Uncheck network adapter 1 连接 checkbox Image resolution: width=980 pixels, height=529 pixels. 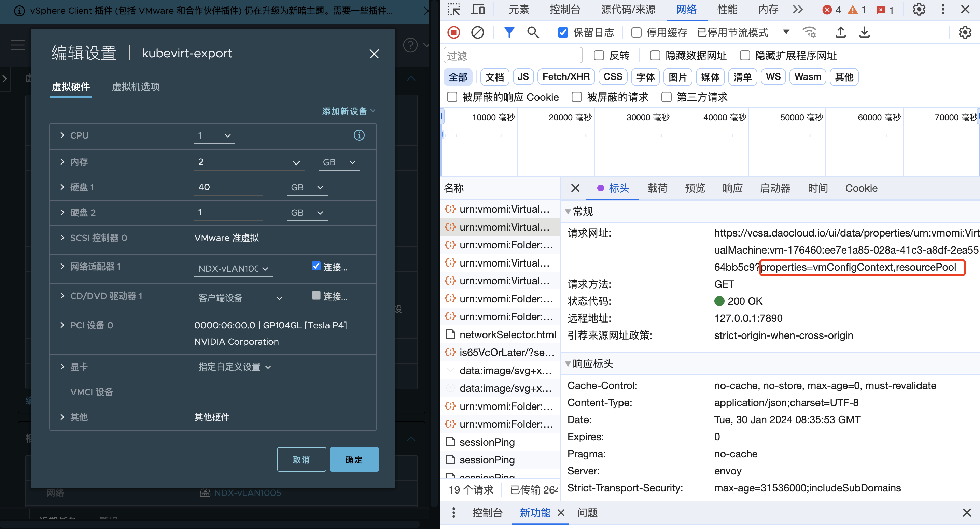[316, 266]
